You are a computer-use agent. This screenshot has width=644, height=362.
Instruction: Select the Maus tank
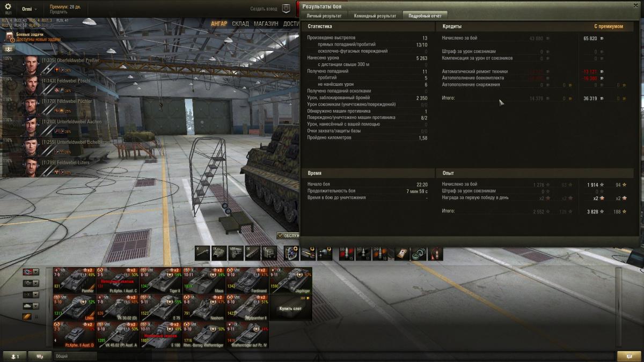click(x=204, y=280)
